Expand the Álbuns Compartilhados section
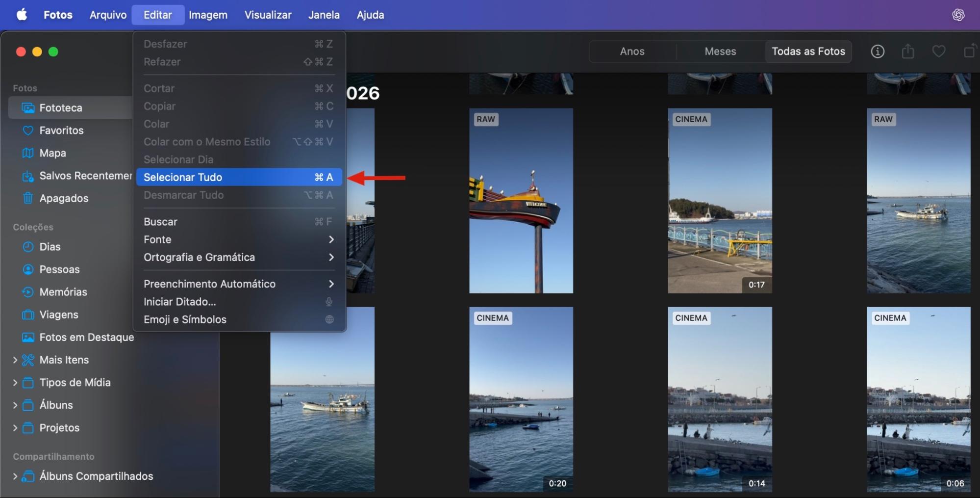This screenshot has width=980, height=498. (x=15, y=476)
